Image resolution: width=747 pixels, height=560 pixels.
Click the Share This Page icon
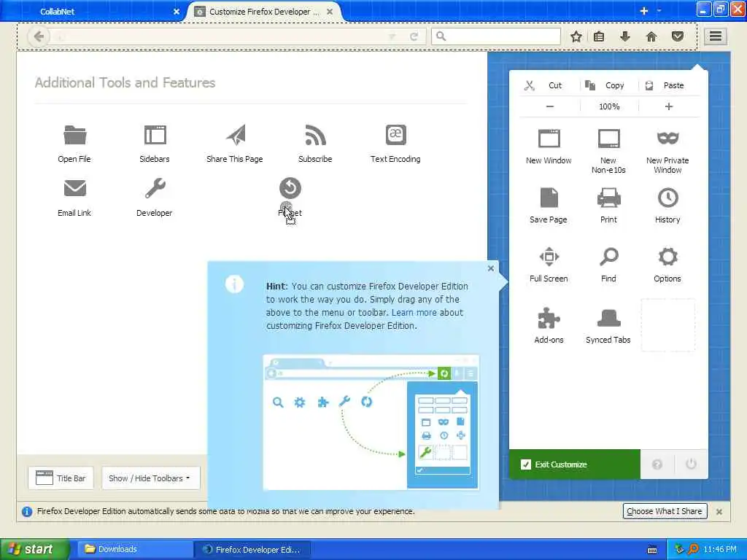click(x=236, y=135)
